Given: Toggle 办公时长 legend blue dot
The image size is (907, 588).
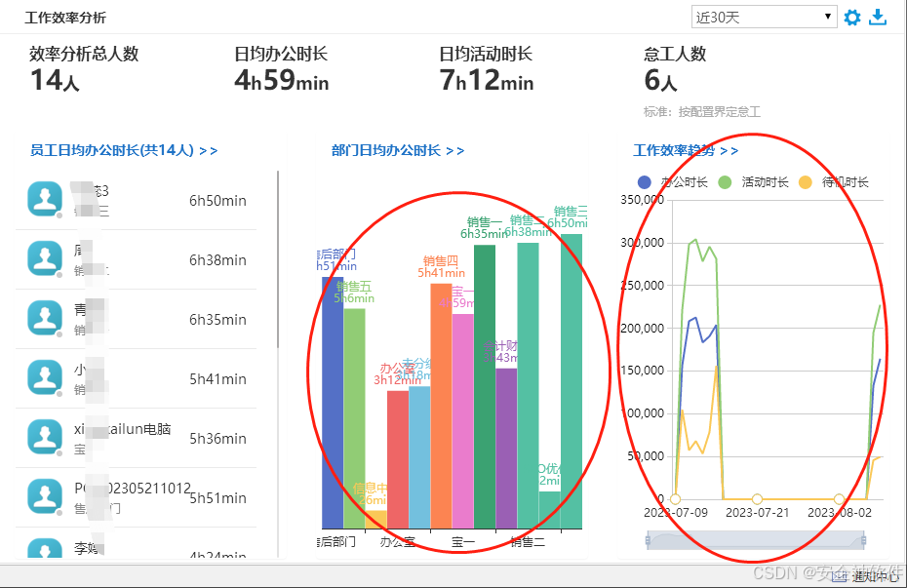Looking at the screenshot, I should tap(645, 182).
